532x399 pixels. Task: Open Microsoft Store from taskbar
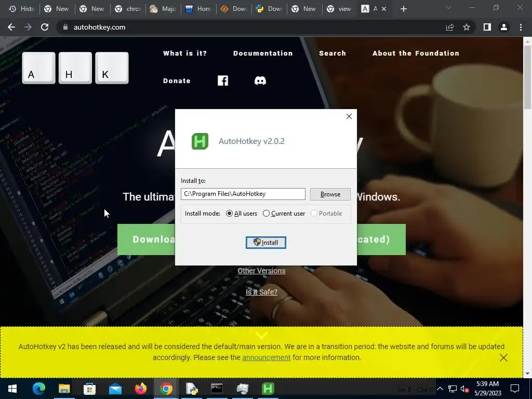89,389
